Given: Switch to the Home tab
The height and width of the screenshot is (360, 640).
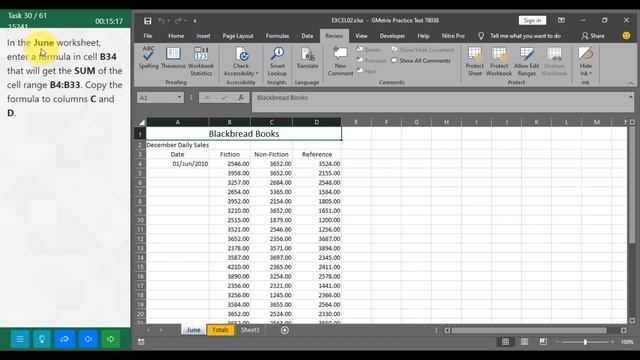Looking at the screenshot, I should (176, 36).
